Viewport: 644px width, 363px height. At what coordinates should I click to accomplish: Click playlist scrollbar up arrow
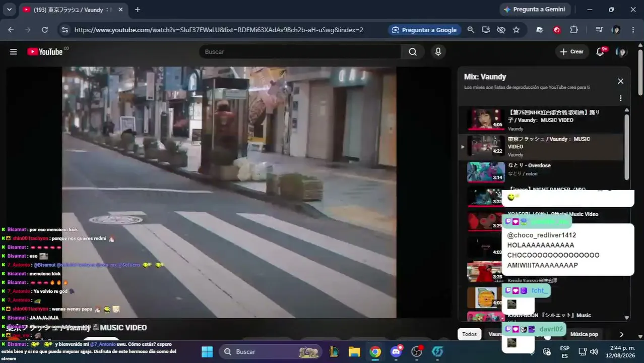627,110
